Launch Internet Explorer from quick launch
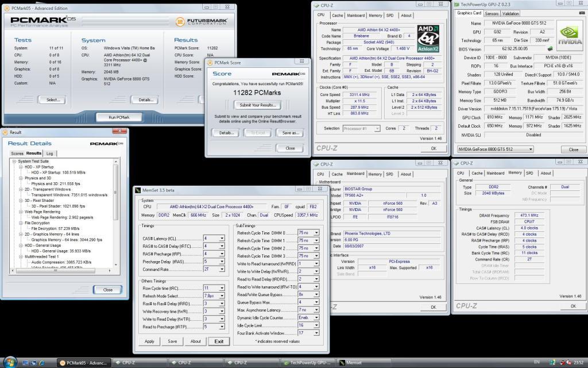Screen dimensions: 588x368 [x=41, y=363]
